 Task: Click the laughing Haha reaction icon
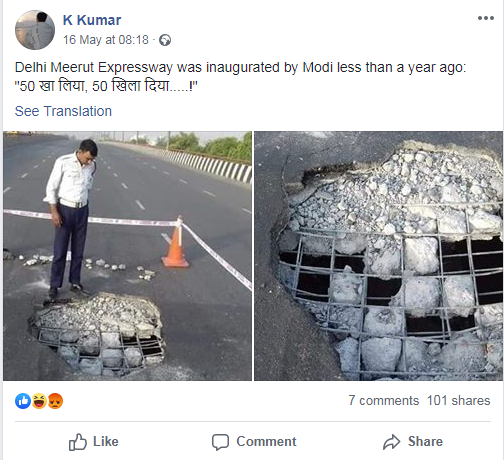tap(39, 401)
